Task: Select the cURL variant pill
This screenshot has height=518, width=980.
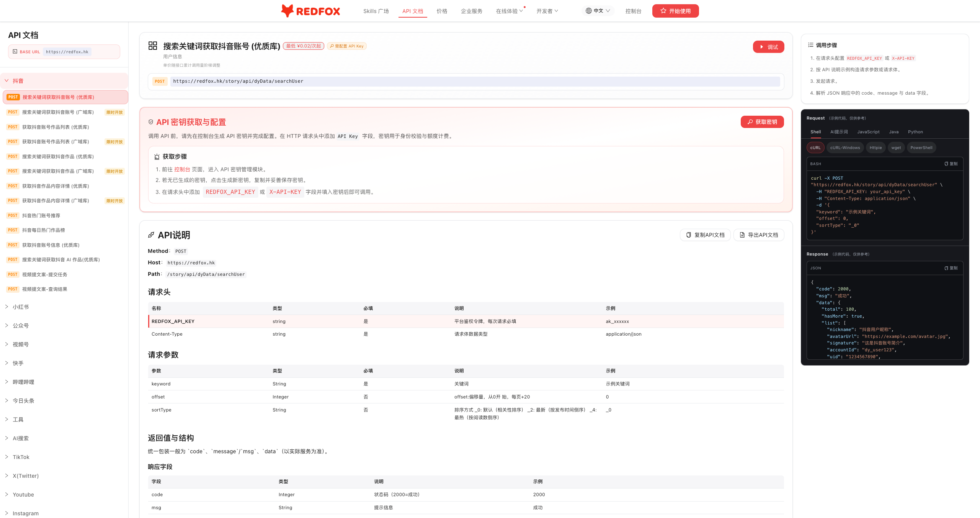Action: [x=815, y=148]
